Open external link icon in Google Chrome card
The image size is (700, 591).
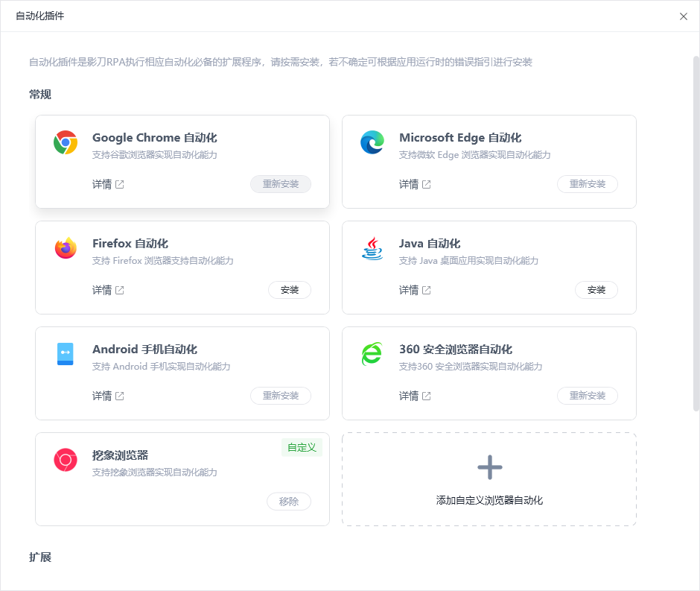coord(120,185)
